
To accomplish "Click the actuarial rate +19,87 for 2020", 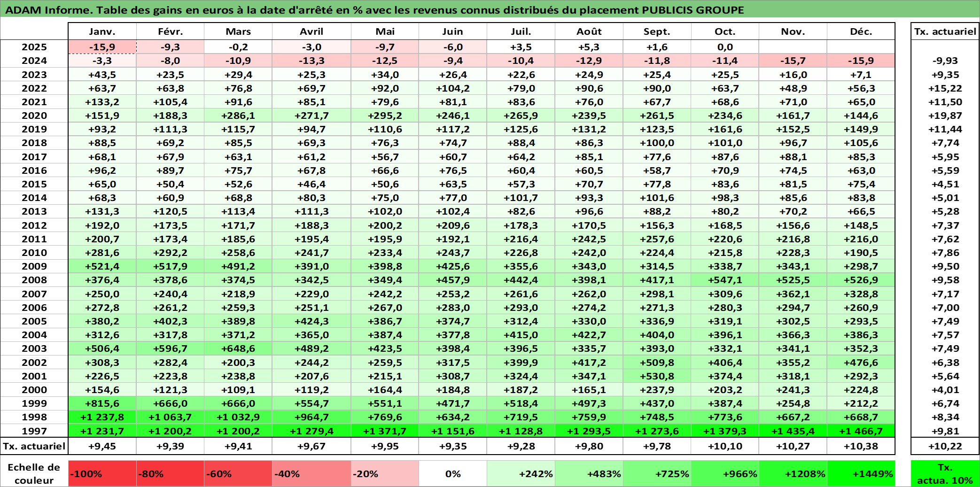I will (x=945, y=116).
